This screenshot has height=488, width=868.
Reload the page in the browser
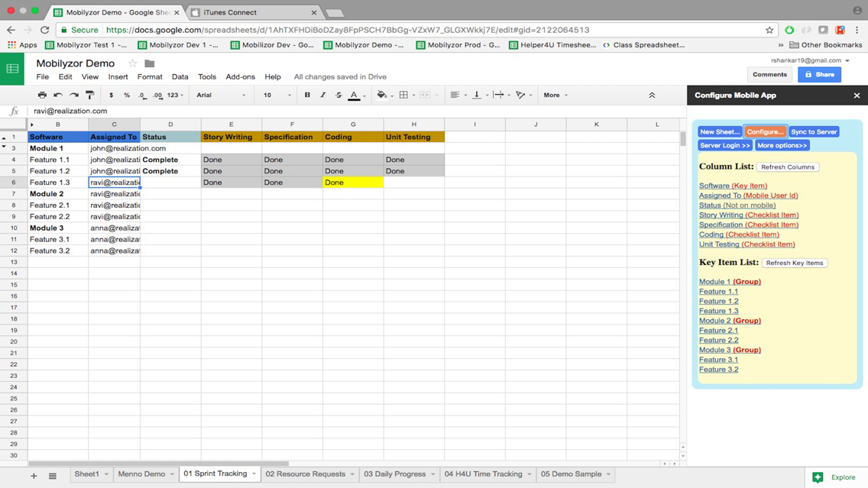[x=45, y=30]
